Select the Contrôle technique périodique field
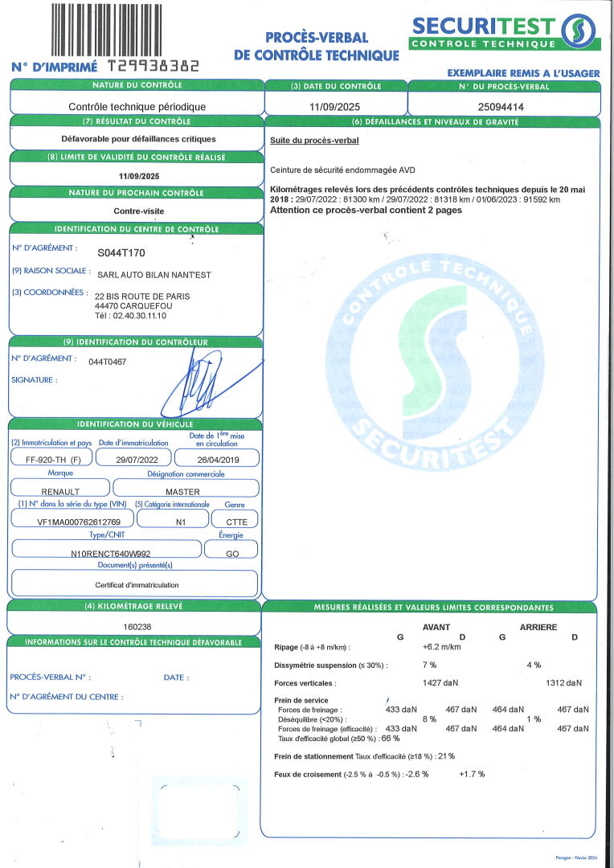Viewport: 614px width, 868px height. pos(137,106)
